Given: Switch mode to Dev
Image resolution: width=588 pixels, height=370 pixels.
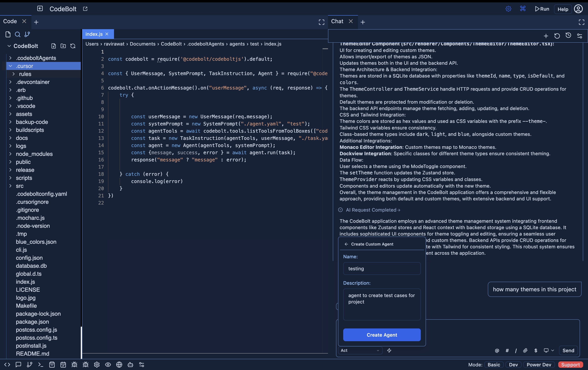Looking at the screenshot, I should pos(513,364).
